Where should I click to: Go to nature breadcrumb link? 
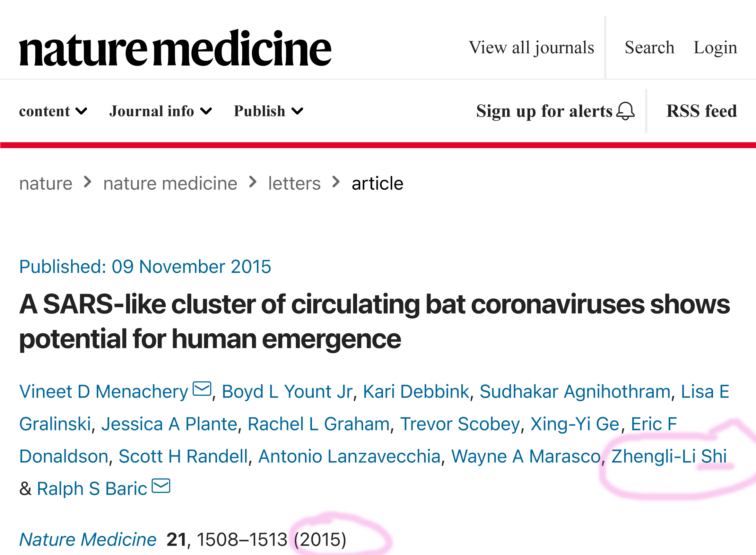tap(46, 183)
